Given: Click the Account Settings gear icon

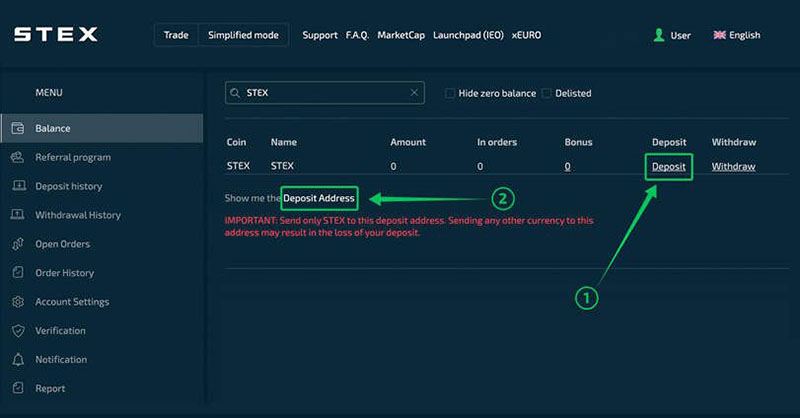Looking at the screenshot, I should [x=18, y=302].
